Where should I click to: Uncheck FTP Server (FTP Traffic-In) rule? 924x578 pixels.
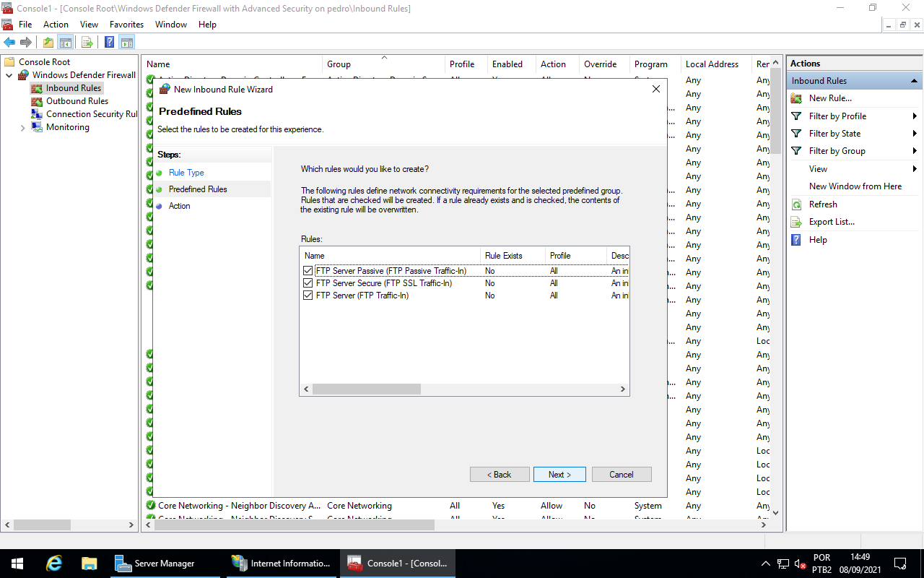[308, 295]
